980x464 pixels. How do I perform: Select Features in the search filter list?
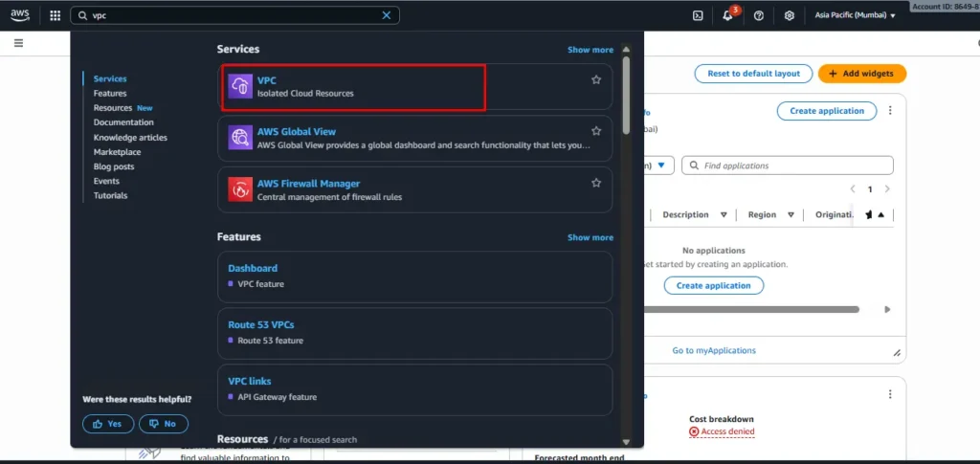[110, 93]
